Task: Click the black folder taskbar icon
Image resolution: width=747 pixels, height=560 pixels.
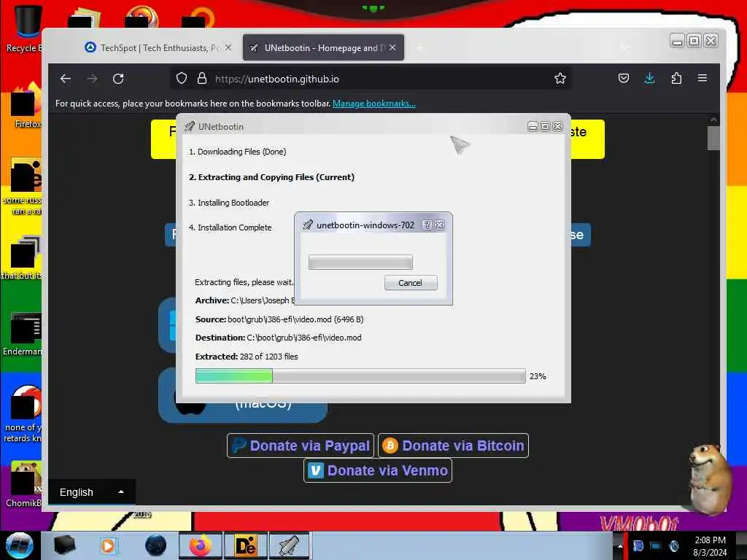Action: click(64, 545)
